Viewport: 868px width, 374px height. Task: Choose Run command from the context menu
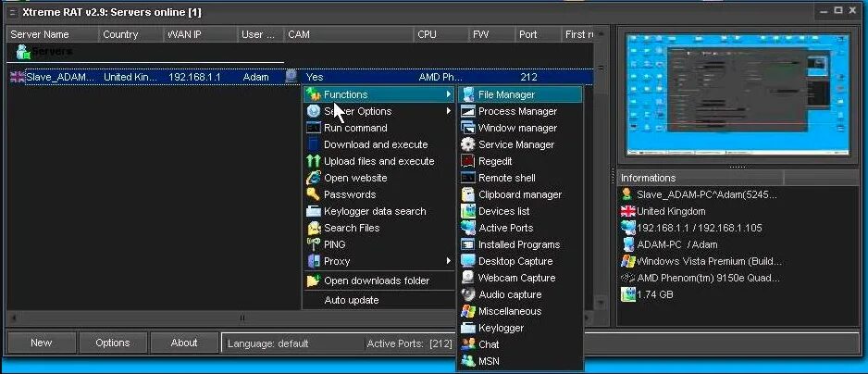click(x=378, y=128)
